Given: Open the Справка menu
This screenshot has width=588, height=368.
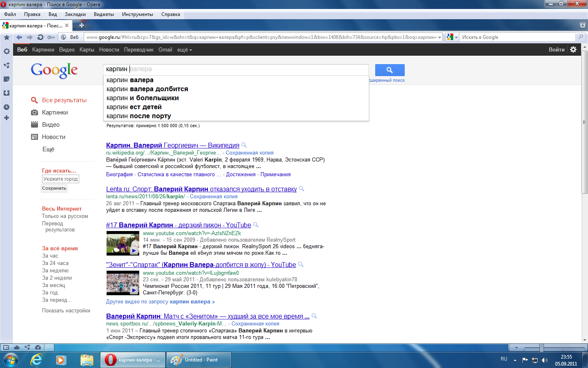Looking at the screenshot, I should coord(171,14).
